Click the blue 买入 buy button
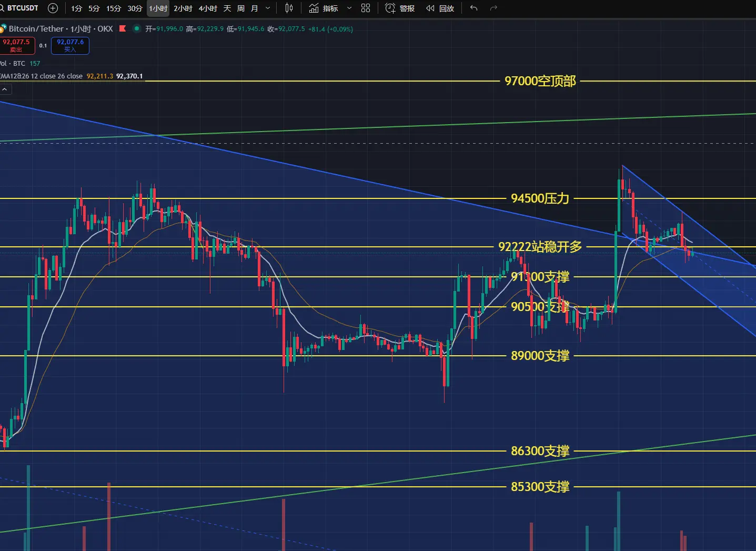Screen dimensions: 756x551 pos(70,46)
